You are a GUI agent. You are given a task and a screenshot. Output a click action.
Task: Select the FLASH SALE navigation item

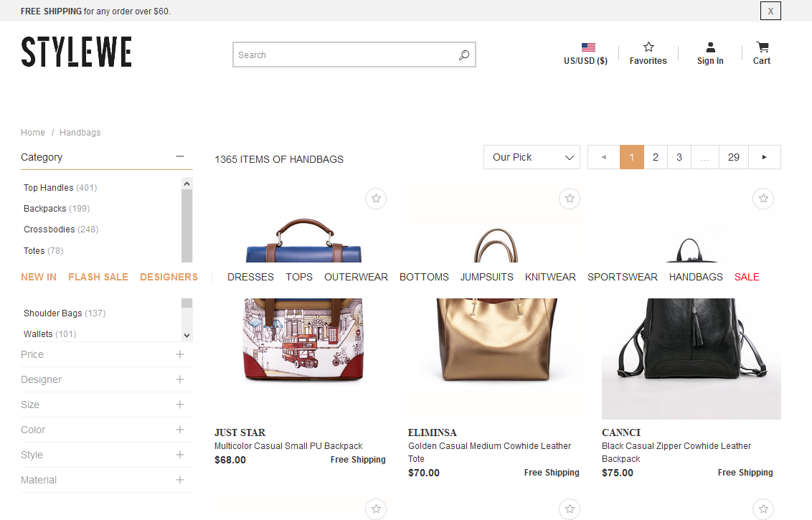coord(98,277)
